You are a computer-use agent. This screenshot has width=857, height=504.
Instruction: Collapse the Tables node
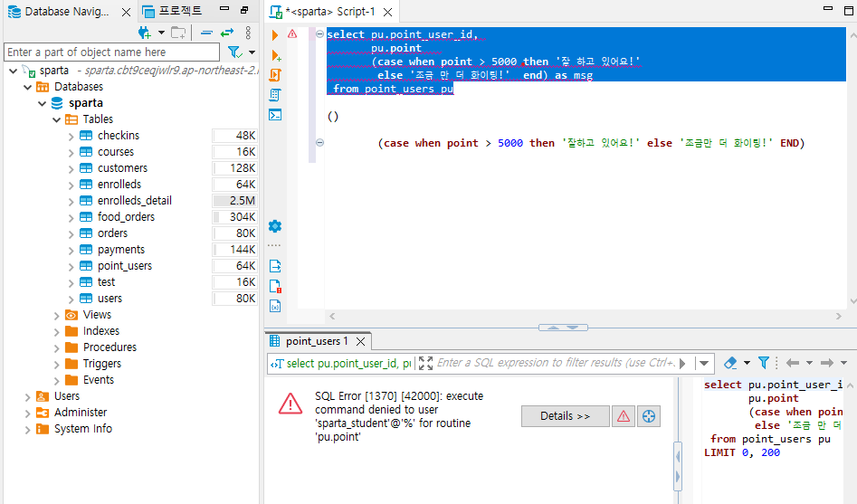pyautogui.click(x=56, y=119)
